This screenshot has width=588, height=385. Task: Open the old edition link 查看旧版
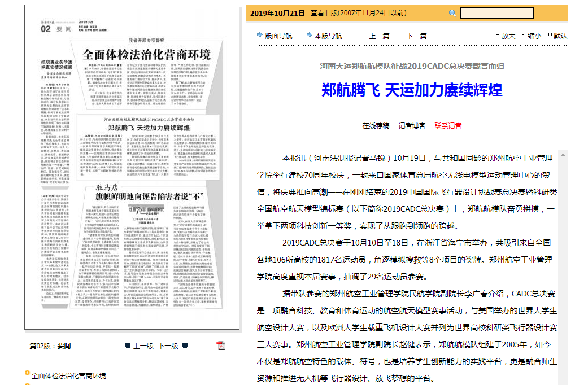tap(358, 13)
